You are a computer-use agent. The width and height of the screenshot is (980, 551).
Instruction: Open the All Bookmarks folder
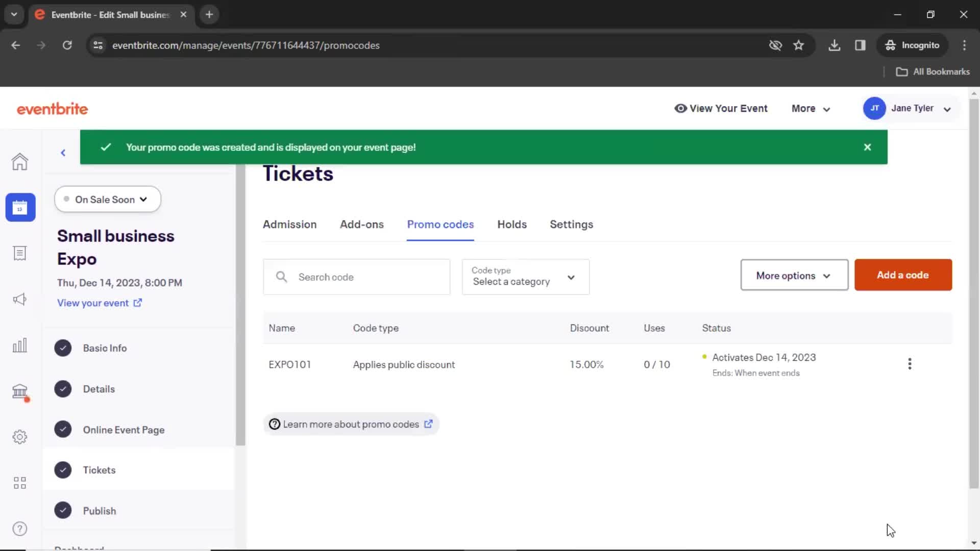click(x=933, y=71)
